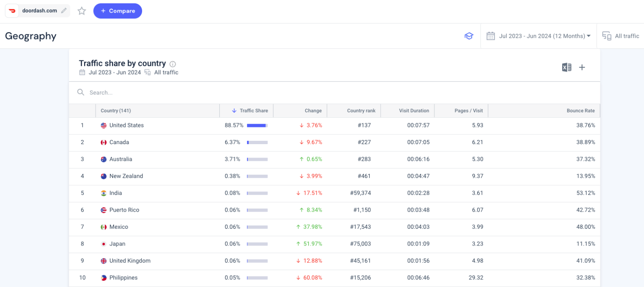The height and width of the screenshot is (287, 644).
Task: Click the pencil icon to edit doordash.com
Action: click(x=64, y=10)
